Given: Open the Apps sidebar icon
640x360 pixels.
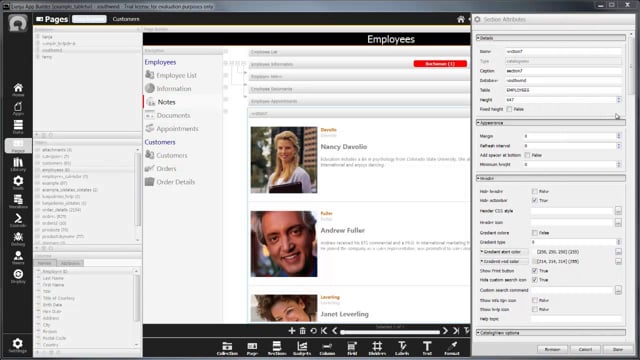Looking at the screenshot, I should tap(18, 109).
